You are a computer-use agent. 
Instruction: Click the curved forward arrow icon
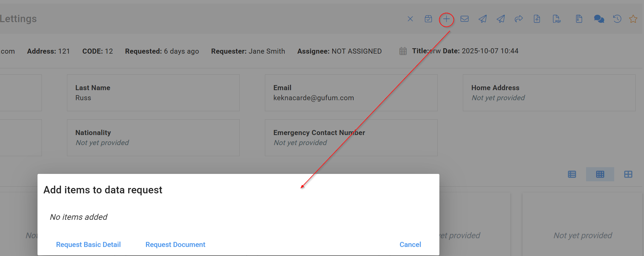(518, 19)
